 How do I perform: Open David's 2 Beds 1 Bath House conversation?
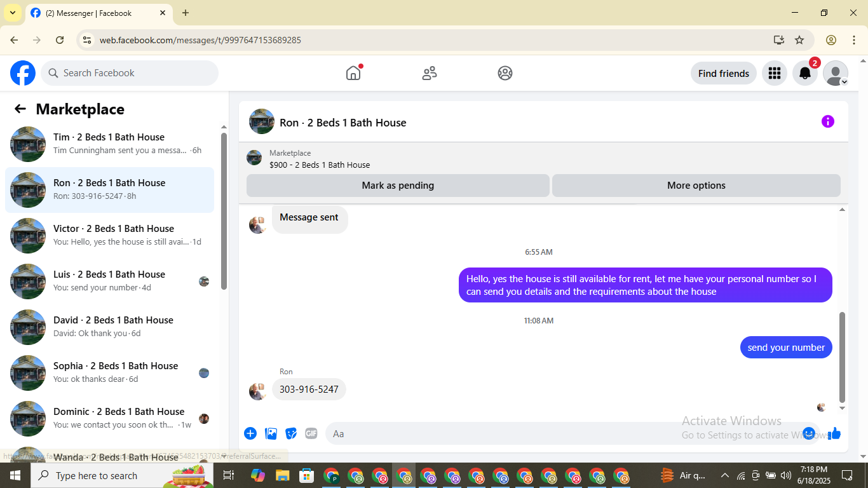(x=109, y=327)
